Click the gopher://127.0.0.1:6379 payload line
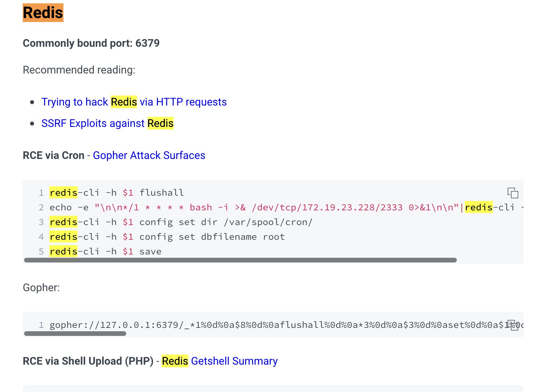Image resolution: width=541 pixels, height=392 pixels. click(x=287, y=325)
